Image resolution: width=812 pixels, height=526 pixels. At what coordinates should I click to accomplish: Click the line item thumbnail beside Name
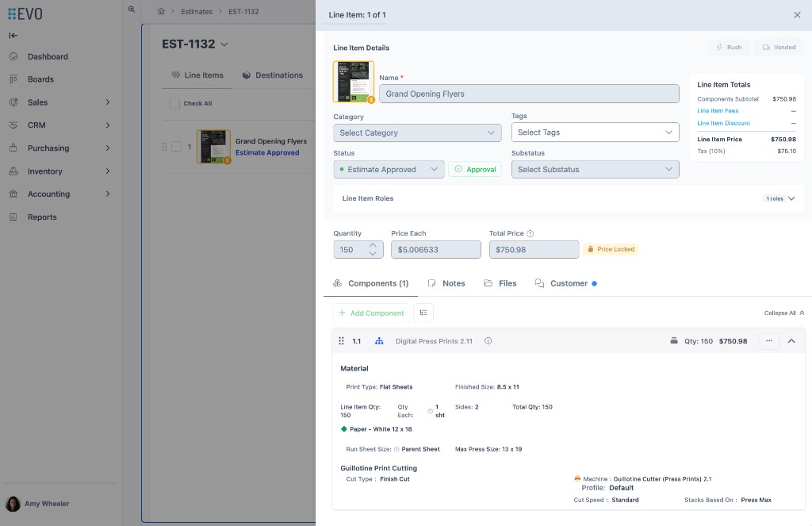pos(354,82)
